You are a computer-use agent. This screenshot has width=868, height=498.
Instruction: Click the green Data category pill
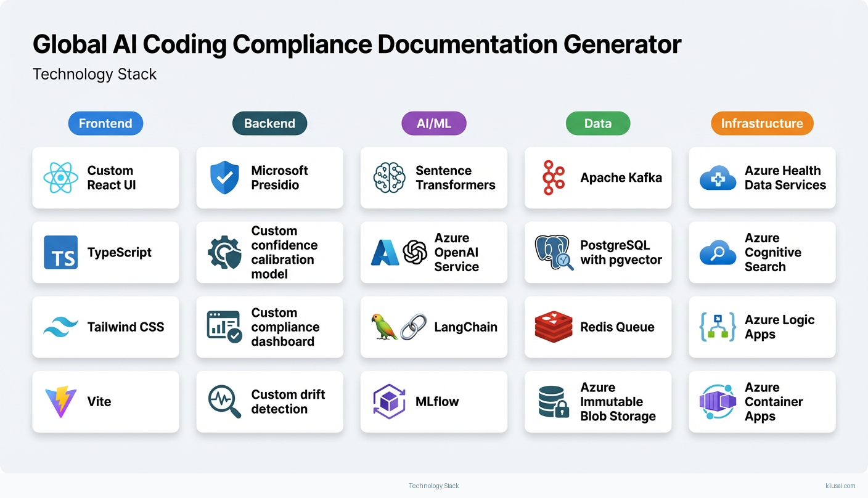click(x=598, y=123)
